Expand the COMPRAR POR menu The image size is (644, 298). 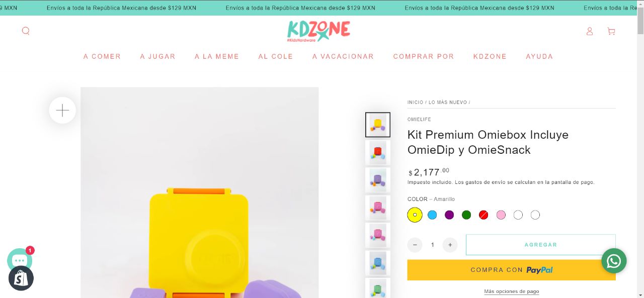[x=424, y=56]
